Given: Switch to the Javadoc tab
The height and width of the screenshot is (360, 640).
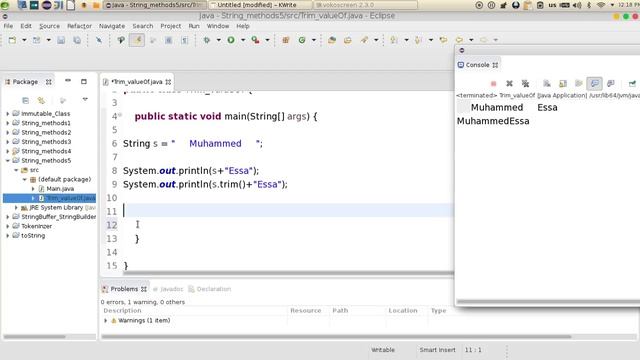Looking at the screenshot, I should click(x=168, y=289).
